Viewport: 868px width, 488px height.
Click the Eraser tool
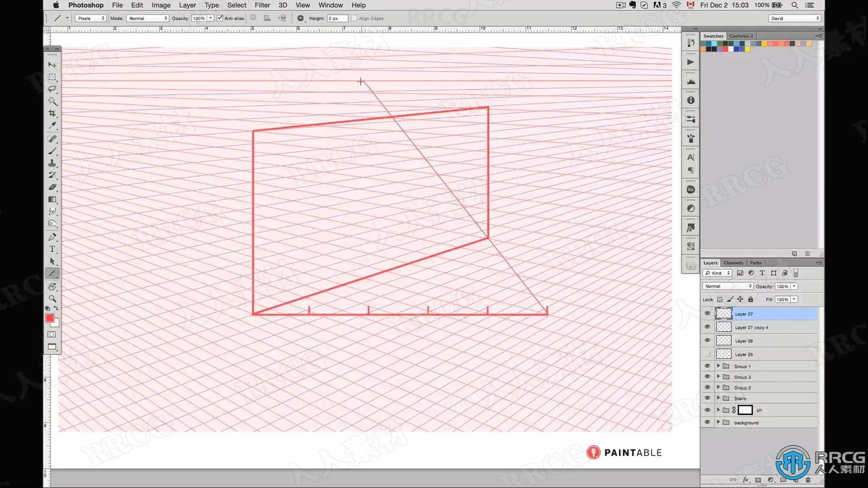[x=52, y=187]
